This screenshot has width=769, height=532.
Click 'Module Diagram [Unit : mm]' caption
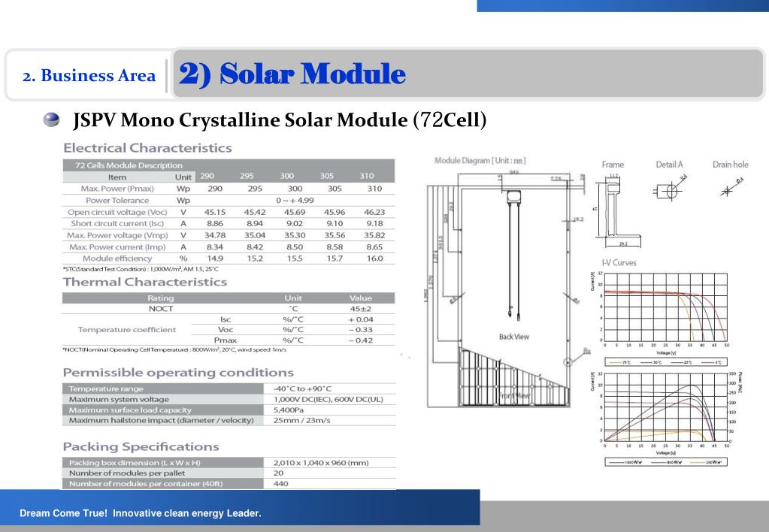point(480,160)
